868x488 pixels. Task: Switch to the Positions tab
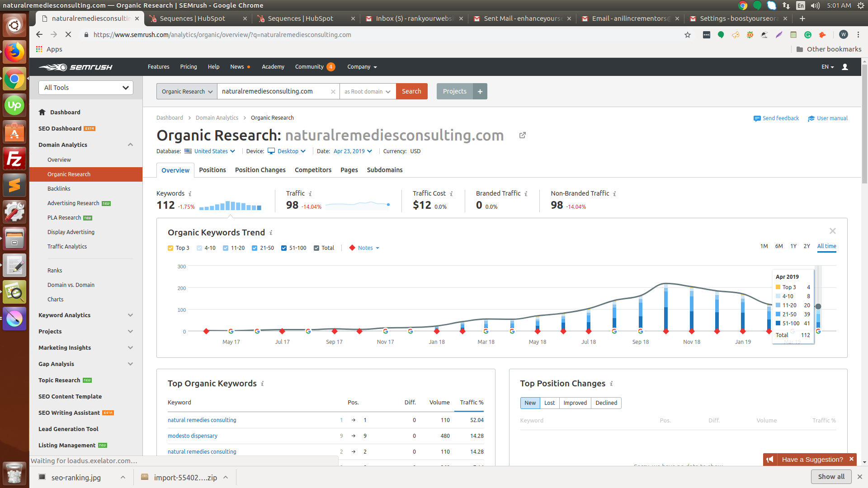[212, 170]
